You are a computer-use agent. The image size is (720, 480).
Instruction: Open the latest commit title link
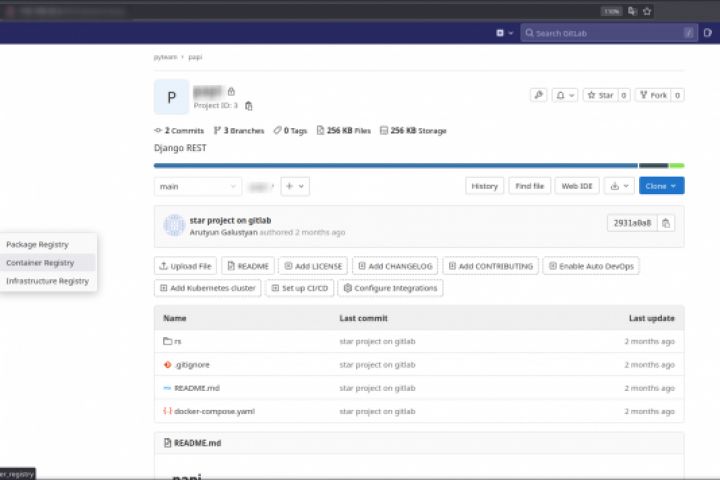pyautogui.click(x=230, y=220)
